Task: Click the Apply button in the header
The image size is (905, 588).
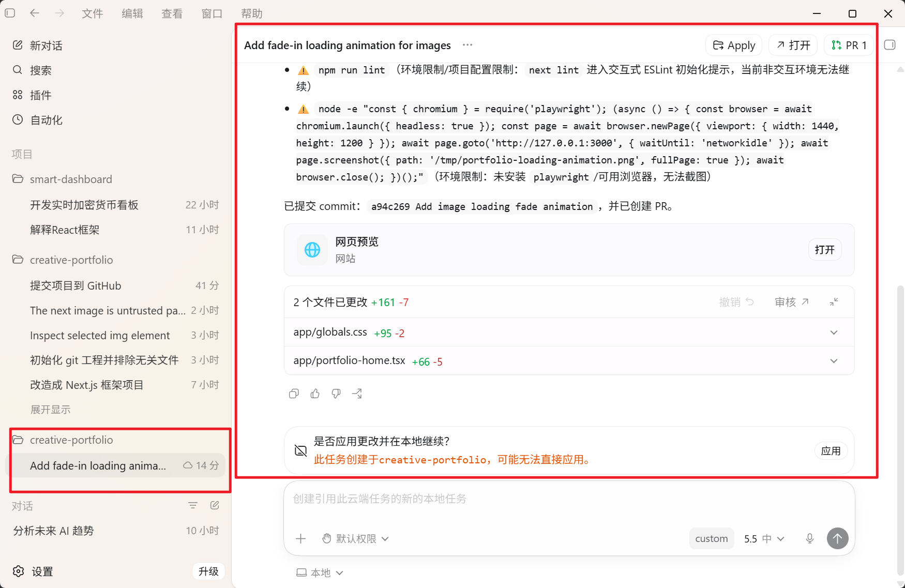Action: tap(734, 46)
